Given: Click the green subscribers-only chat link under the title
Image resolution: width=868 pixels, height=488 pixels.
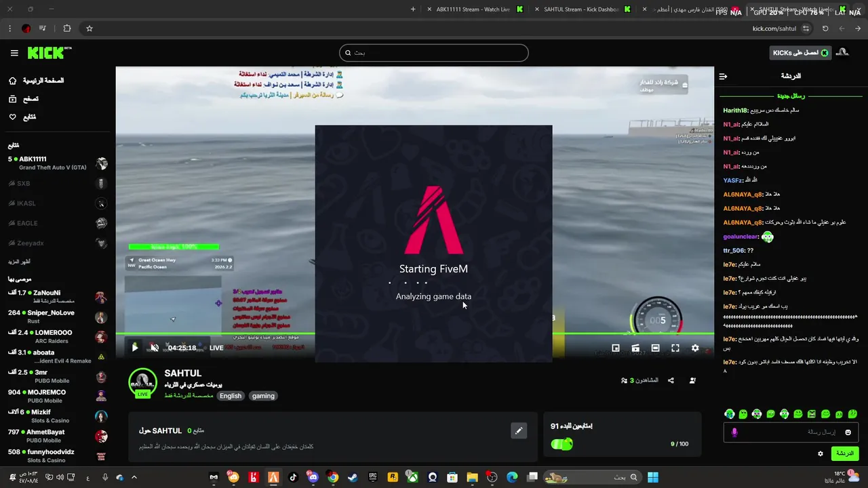Looking at the screenshot, I should pos(189,395).
